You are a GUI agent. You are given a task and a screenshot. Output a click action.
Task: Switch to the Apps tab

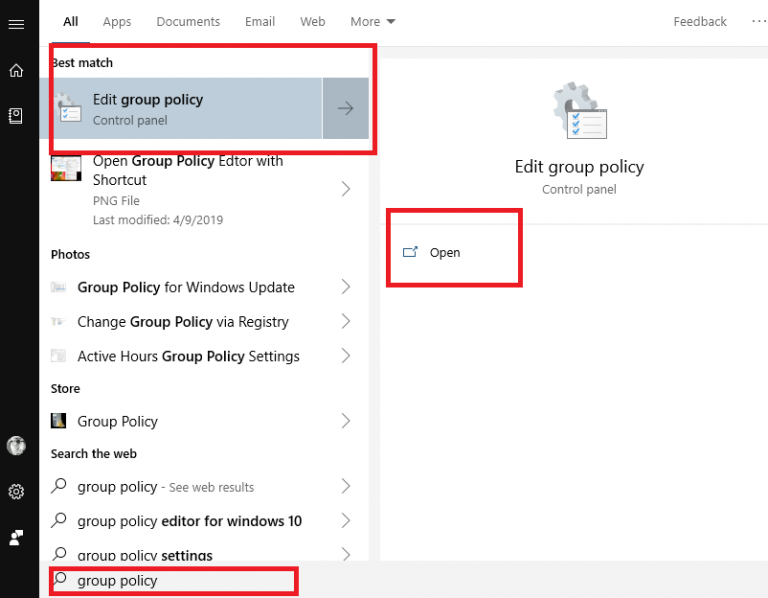tap(117, 22)
